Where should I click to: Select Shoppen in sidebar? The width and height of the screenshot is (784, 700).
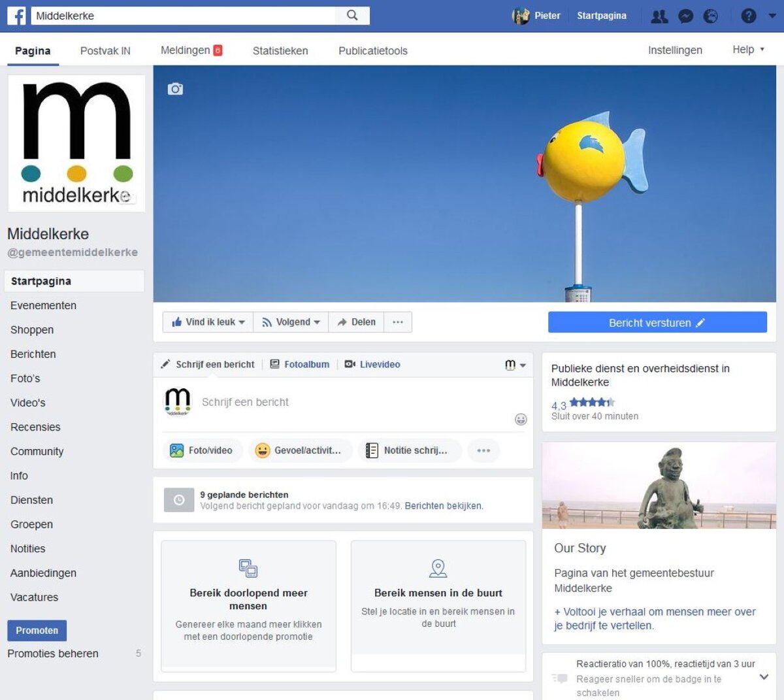point(32,330)
